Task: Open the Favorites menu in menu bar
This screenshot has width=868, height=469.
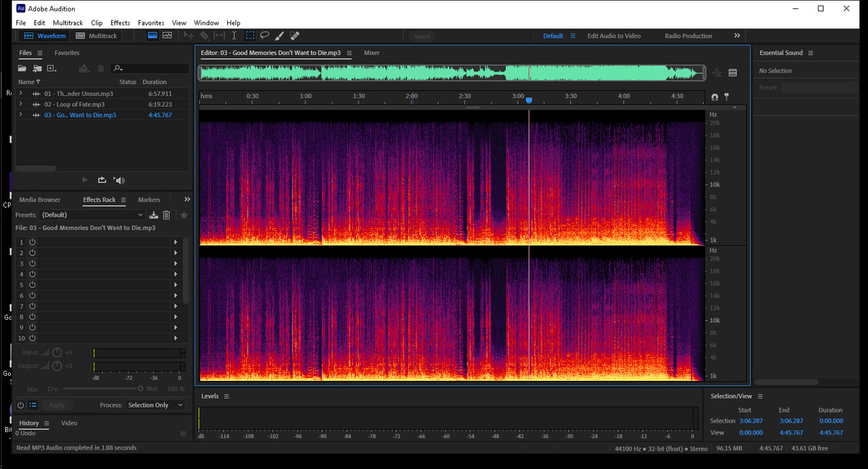Action: pyautogui.click(x=151, y=23)
